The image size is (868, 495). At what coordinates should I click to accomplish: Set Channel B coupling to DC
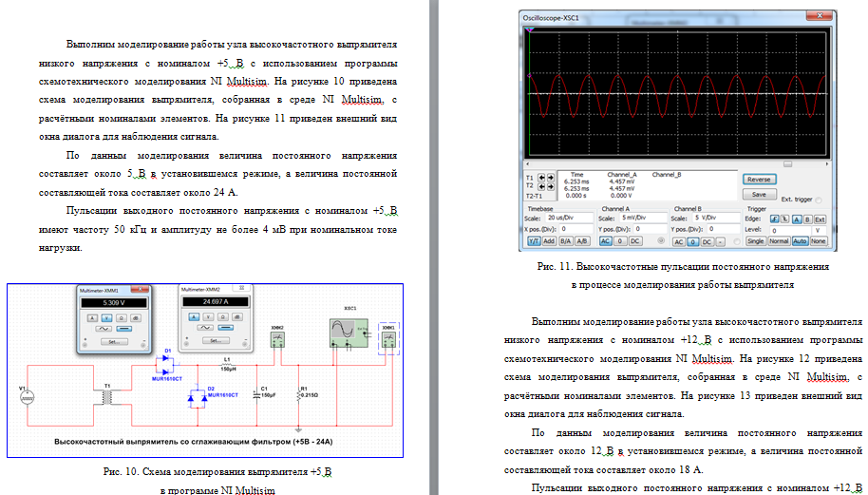tap(707, 242)
